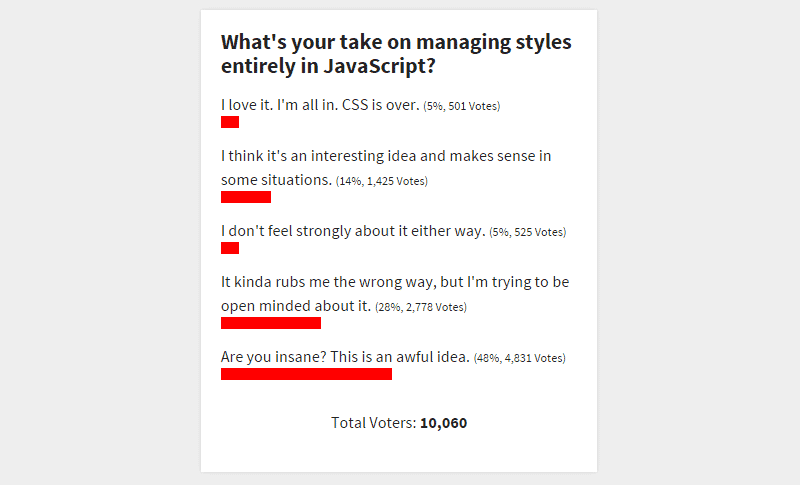Image resolution: width=800 pixels, height=485 pixels.
Task: Click the "5%, 525 Votes" count
Action: pyautogui.click(x=528, y=232)
